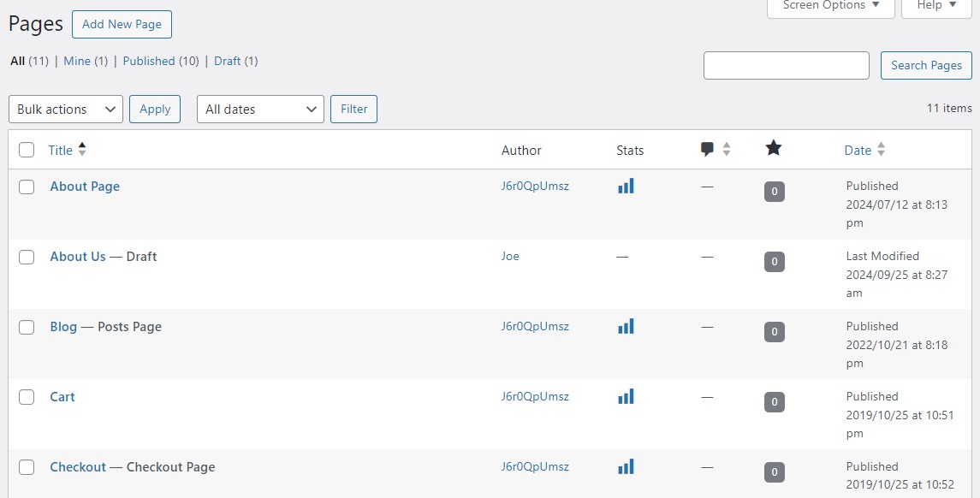Image resolution: width=980 pixels, height=498 pixels.
Task: Sort pages by Title column
Action: pyautogui.click(x=61, y=150)
